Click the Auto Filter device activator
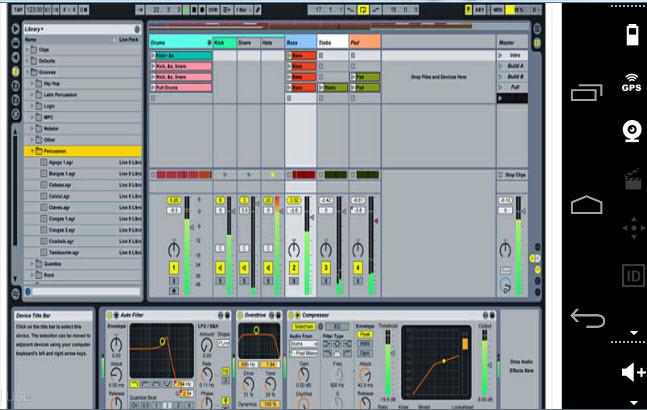This screenshot has width=647, height=410. 109,316
